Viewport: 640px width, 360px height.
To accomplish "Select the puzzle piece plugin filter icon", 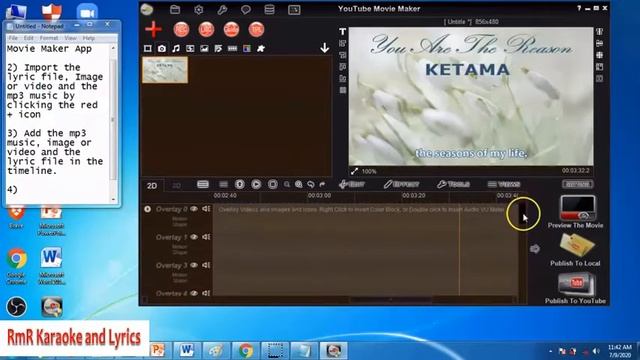I will pos(261,49).
